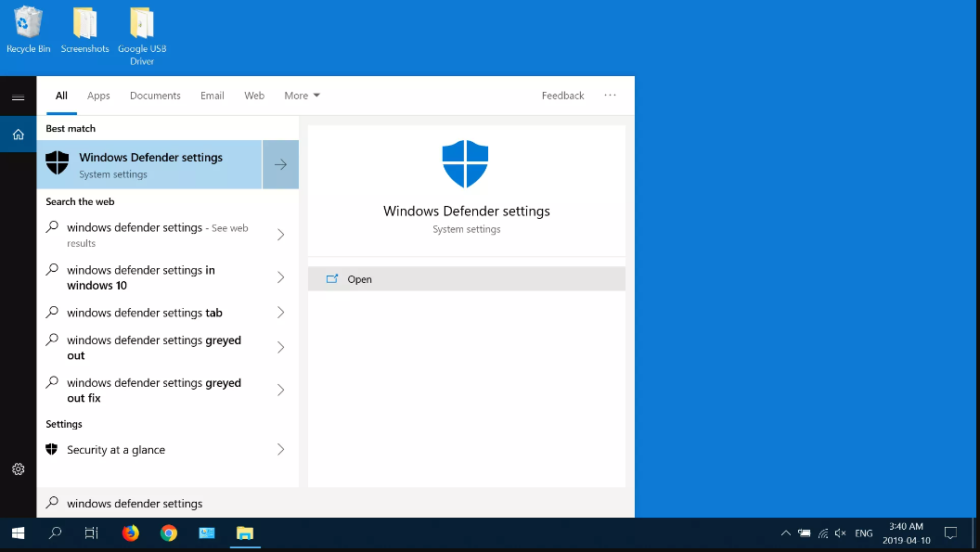Go to the Home icon in search sidebar
Viewport: 980px width, 552px height.
pos(19,135)
